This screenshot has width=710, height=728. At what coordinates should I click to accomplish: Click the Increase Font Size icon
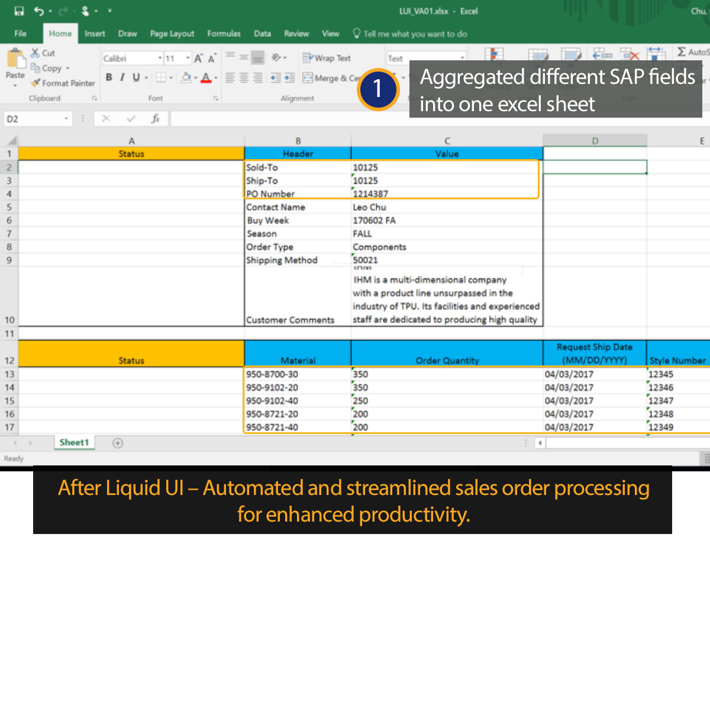[x=198, y=59]
